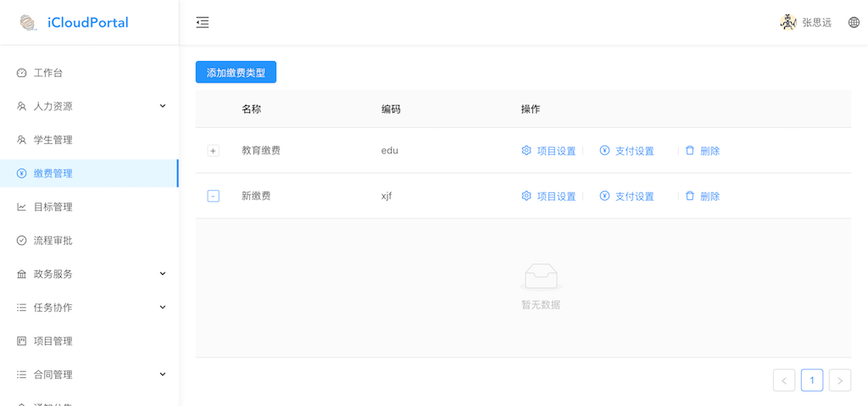Click 删除 for 教育缴费
The image size is (868, 406).
(x=709, y=151)
